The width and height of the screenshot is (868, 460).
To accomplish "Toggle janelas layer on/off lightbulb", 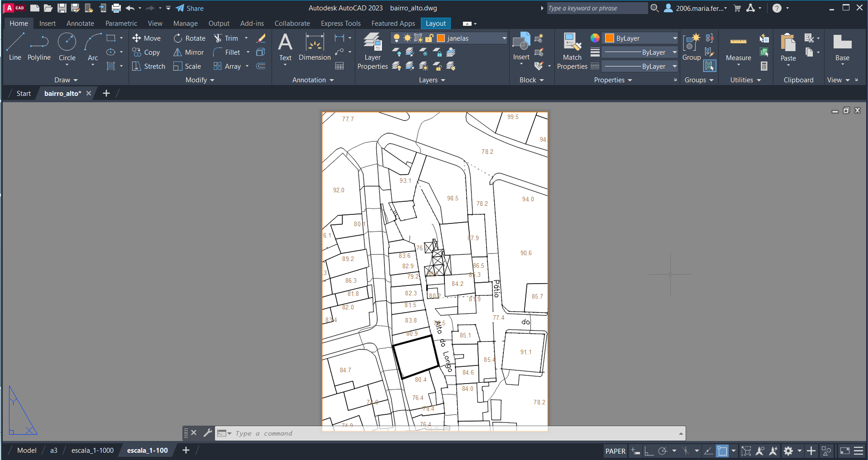I will [396, 38].
